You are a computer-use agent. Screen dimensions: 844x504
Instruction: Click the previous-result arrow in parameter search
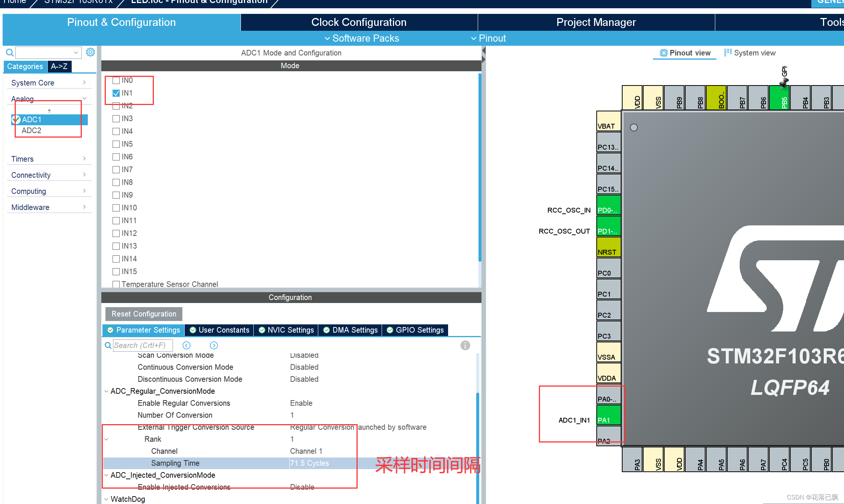(187, 345)
